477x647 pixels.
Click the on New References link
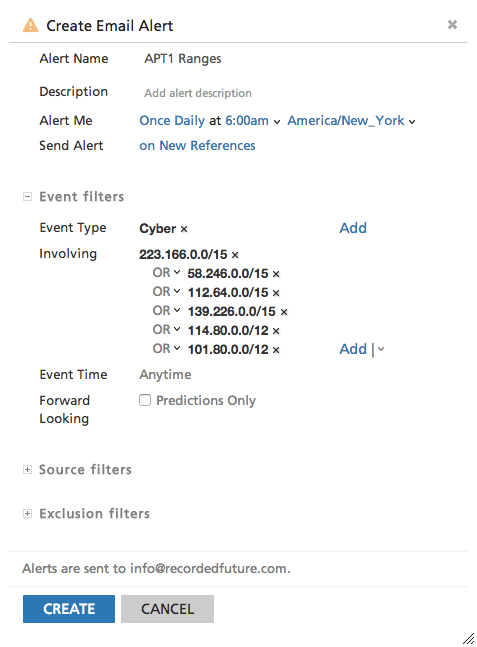coord(197,146)
